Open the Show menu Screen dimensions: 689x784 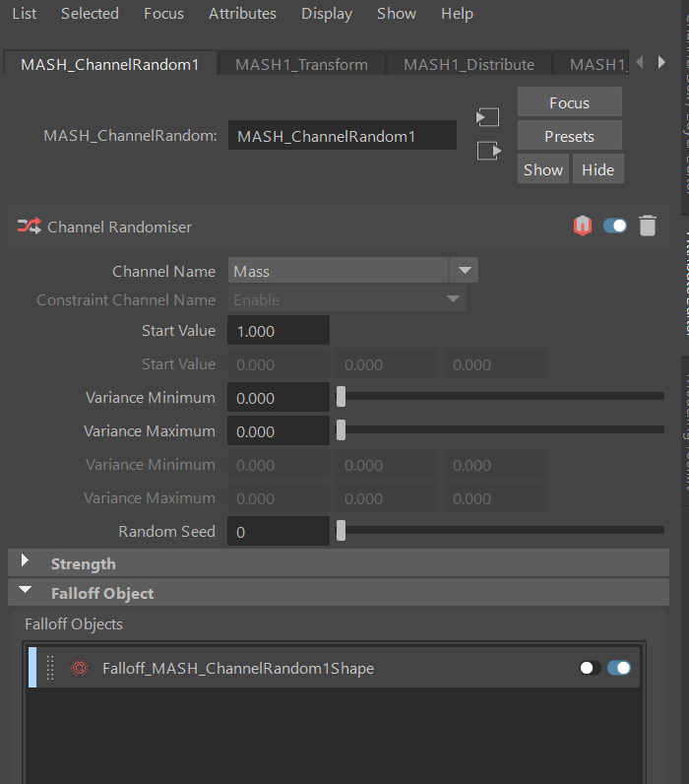pos(397,14)
